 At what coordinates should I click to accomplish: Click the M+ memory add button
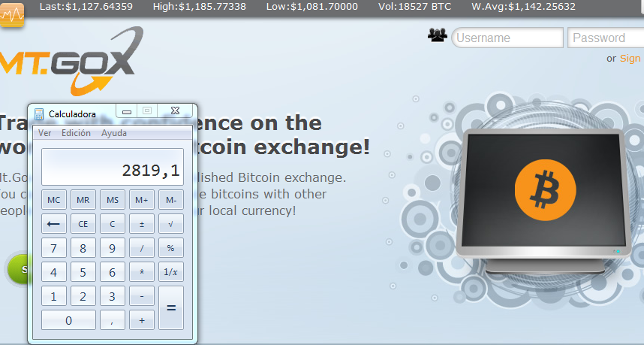coord(142,200)
